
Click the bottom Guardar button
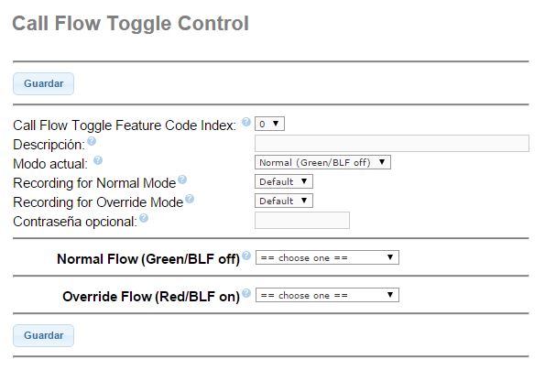(43, 336)
